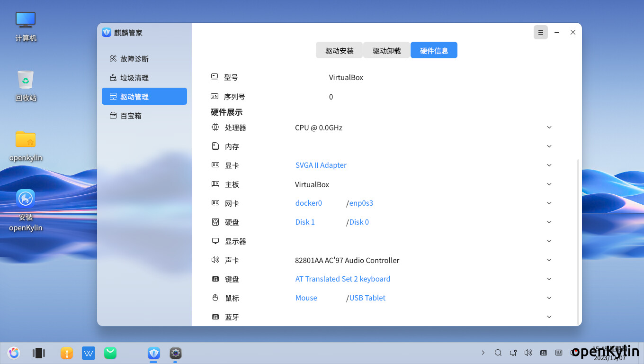Click the 麒麟管家 shield logo
Image resolution: width=644 pixels, height=364 pixels.
pos(107,32)
